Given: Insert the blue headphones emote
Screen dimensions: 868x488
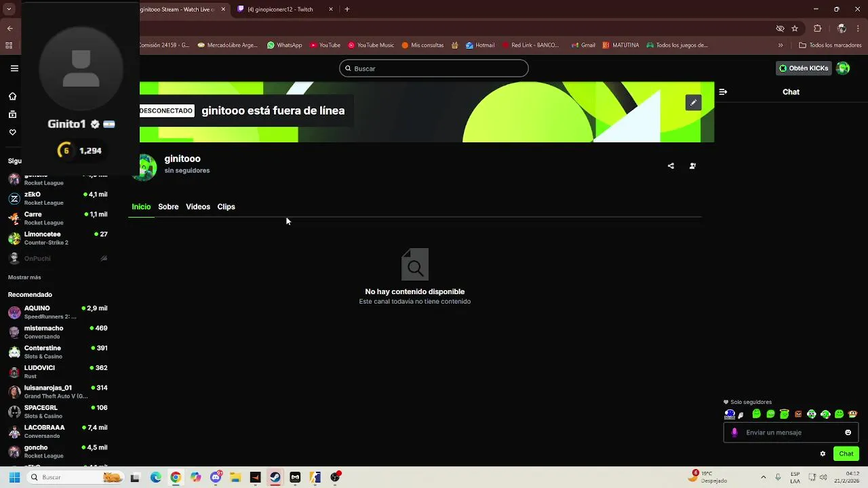Looking at the screenshot, I should point(730,414).
